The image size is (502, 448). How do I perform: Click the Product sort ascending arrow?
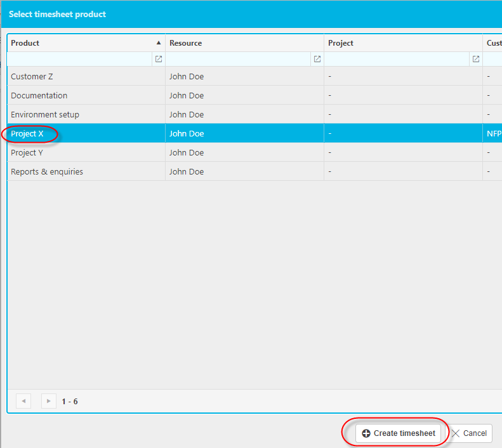(x=159, y=43)
